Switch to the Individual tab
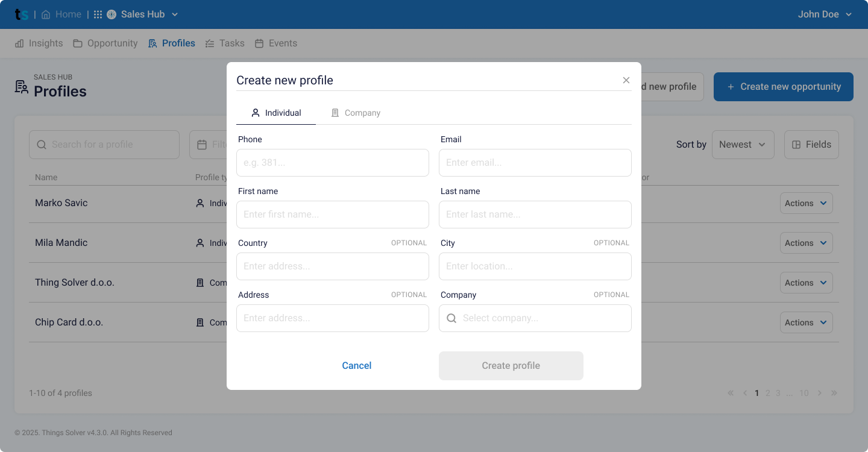The height and width of the screenshot is (452, 868). pyautogui.click(x=276, y=113)
